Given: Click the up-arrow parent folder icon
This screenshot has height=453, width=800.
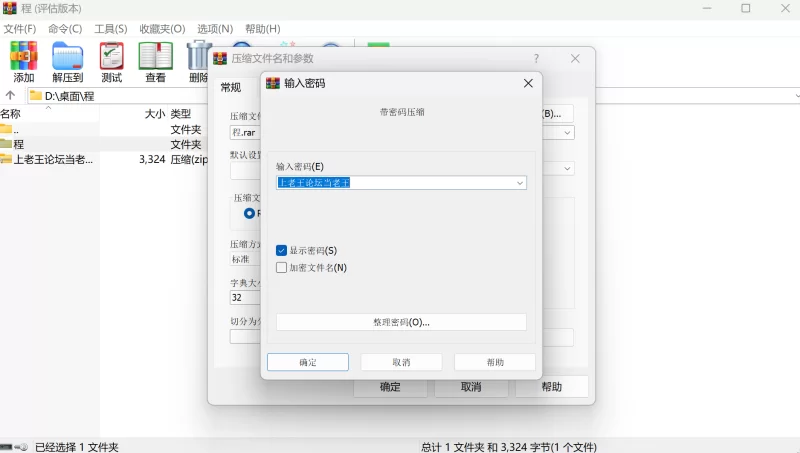Looking at the screenshot, I should (11, 96).
